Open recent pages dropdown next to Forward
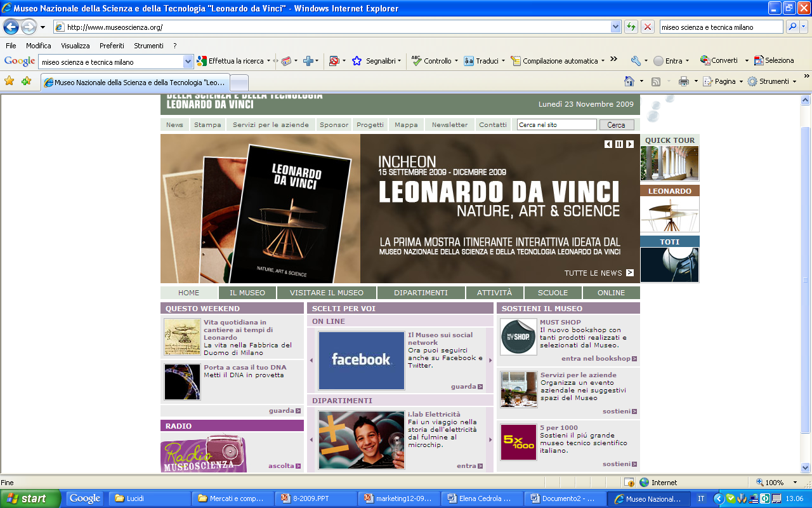The image size is (812, 508). (43, 27)
